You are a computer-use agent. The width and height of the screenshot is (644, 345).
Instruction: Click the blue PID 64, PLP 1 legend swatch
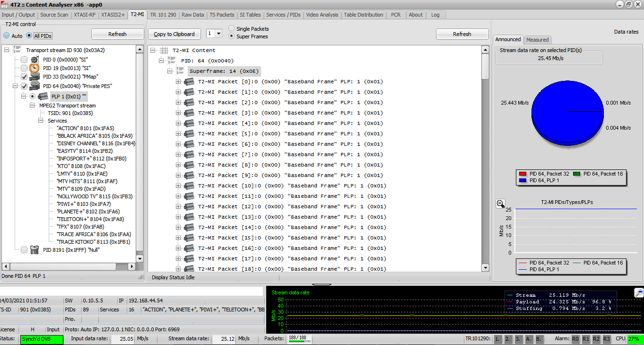pyautogui.click(x=522, y=180)
